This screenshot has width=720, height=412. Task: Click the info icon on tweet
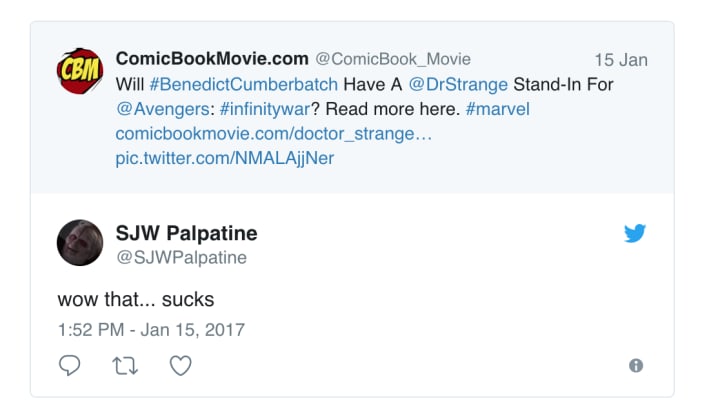(635, 366)
